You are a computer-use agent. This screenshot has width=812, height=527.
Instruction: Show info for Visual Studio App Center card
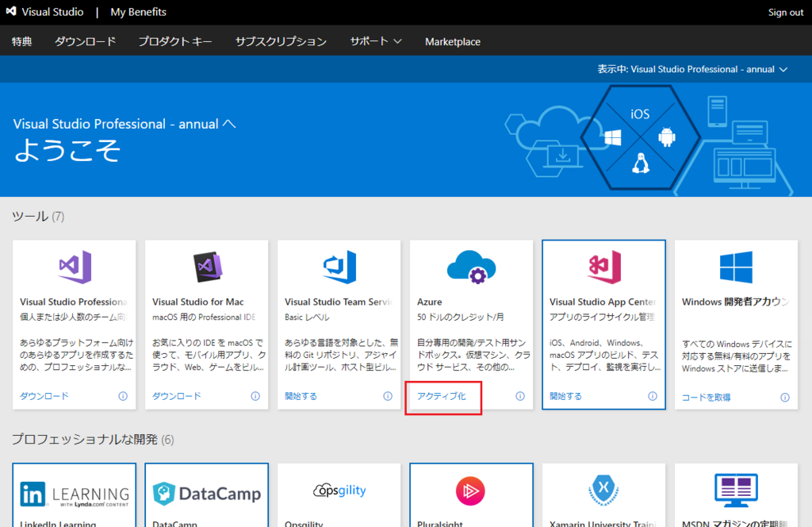tap(653, 396)
